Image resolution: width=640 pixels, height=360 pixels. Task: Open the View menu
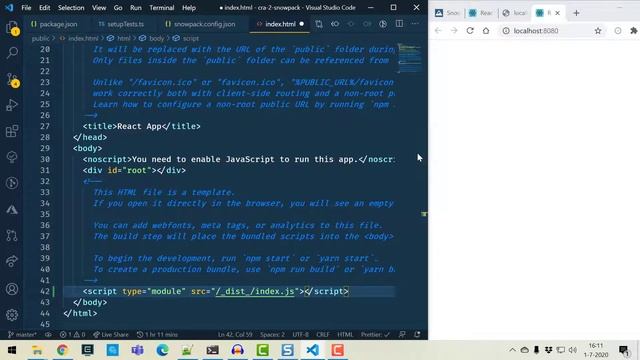click(99, 8)
